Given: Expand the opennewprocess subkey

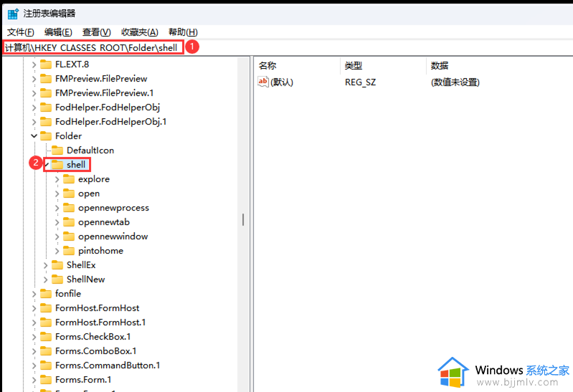Looking at the screenshot, I should pyautogui.click(x=57, y=208).
